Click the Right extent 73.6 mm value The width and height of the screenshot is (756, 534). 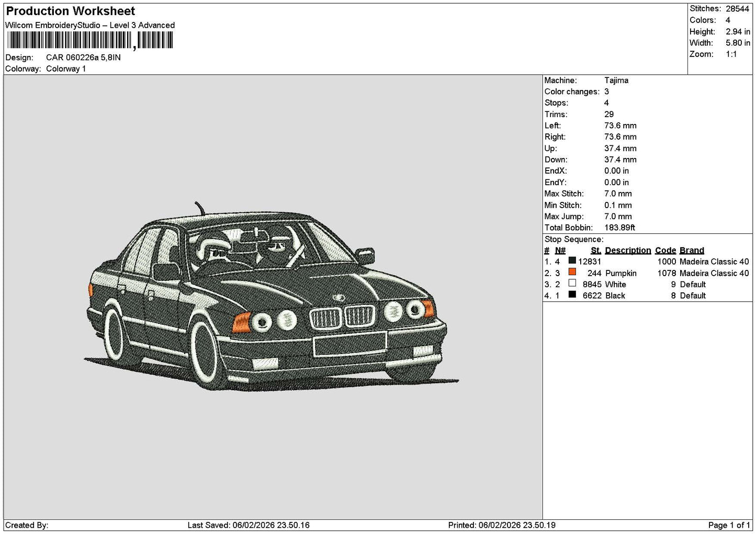[620, 137]
